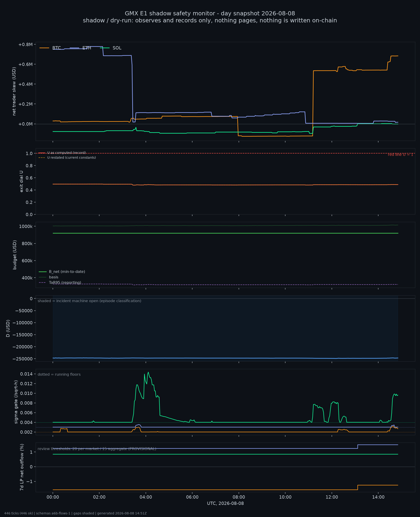Click the "00:00" time tick label
Screen dimensions: 420x517
[x=53, y=497]
